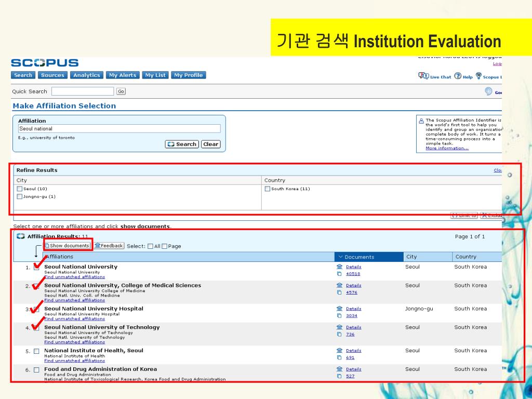The image size is (532, 399).
Task: Tick the Select All checkbox
Action: point(150,246)
